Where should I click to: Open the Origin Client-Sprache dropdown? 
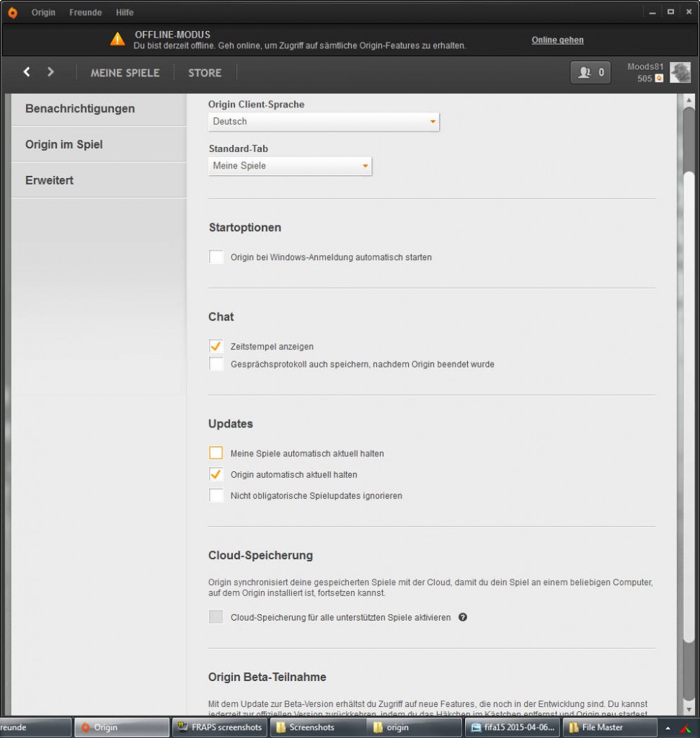(x=324, y=122)
